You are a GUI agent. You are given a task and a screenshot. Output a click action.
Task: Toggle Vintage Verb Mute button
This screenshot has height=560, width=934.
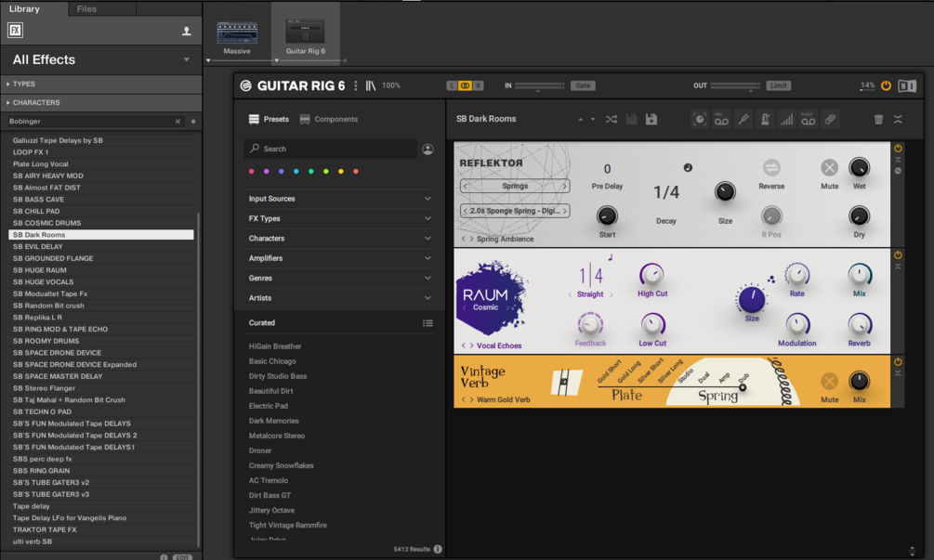829,381
